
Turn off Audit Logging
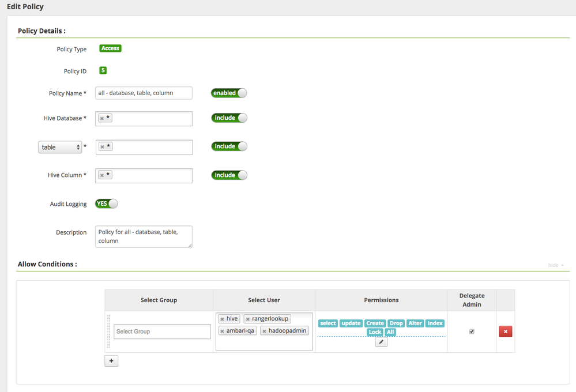tap(107, 203)
